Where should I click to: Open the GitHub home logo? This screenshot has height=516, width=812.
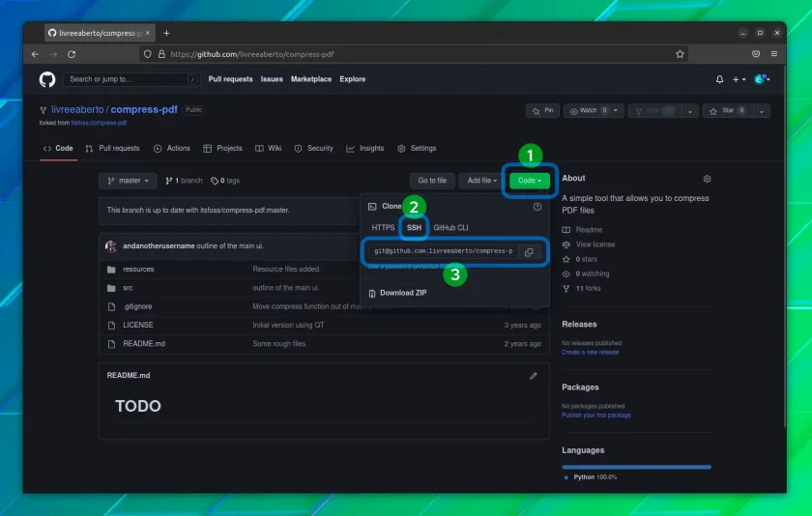47,79
